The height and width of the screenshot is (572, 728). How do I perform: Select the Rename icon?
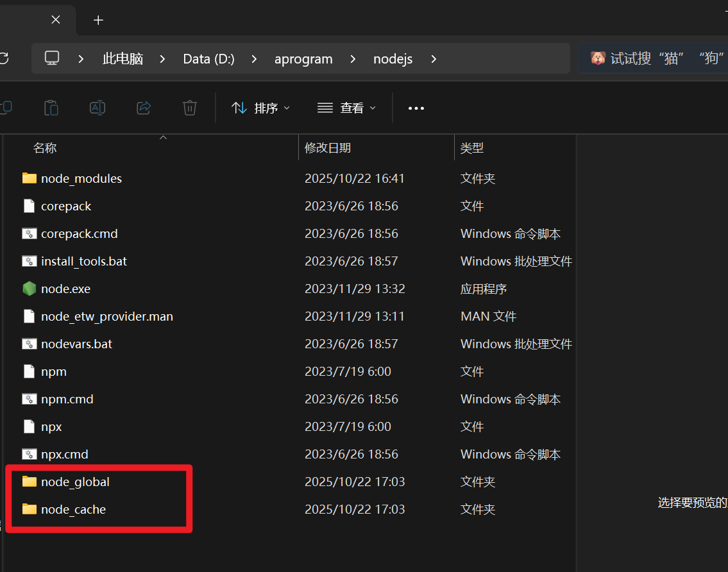97,108
